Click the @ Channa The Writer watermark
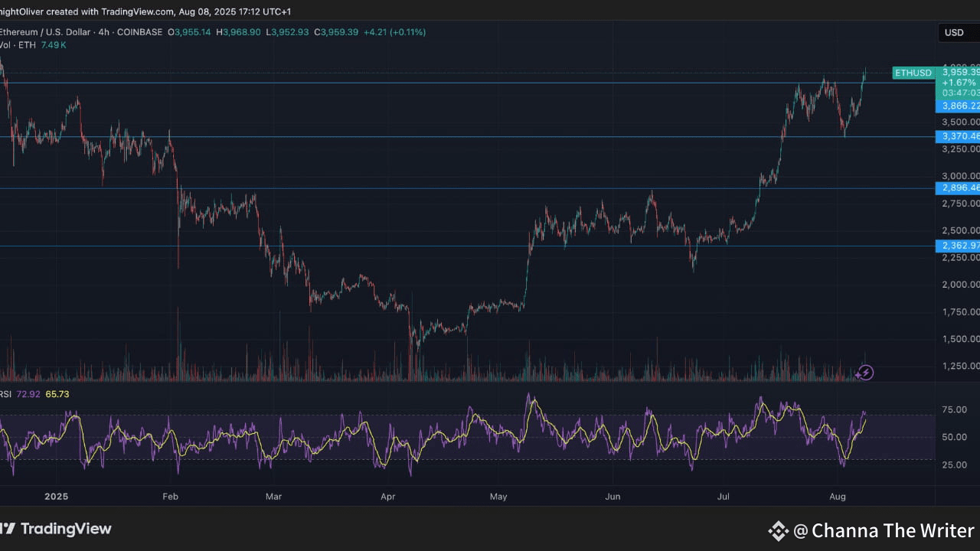 coord(884,530)
